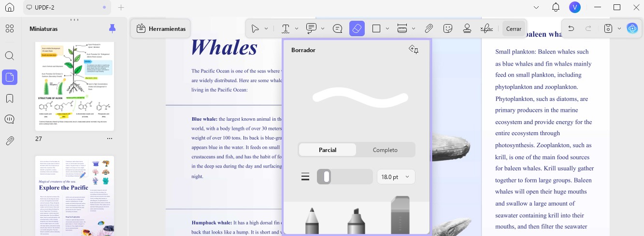Click the 'Blue whale:' text
Image resolution: width=644 pixels, height=236 pixels.
pos(204,119)
